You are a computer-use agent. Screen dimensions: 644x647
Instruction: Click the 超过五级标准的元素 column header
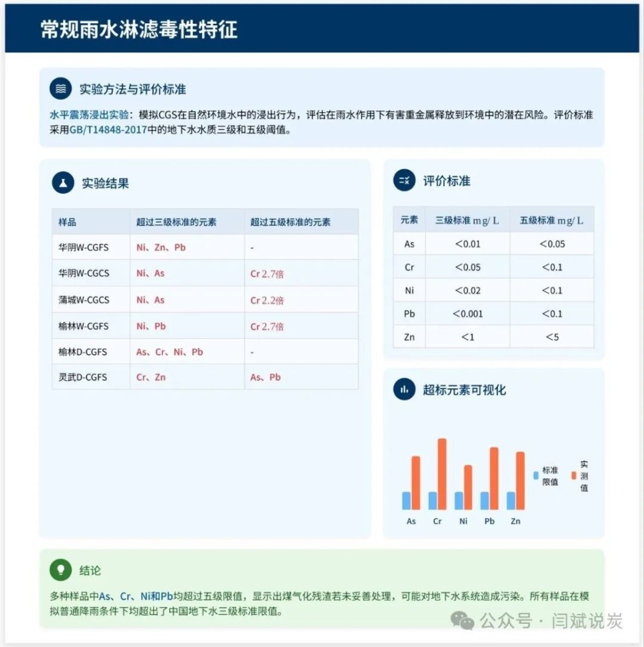click(290, 222)
